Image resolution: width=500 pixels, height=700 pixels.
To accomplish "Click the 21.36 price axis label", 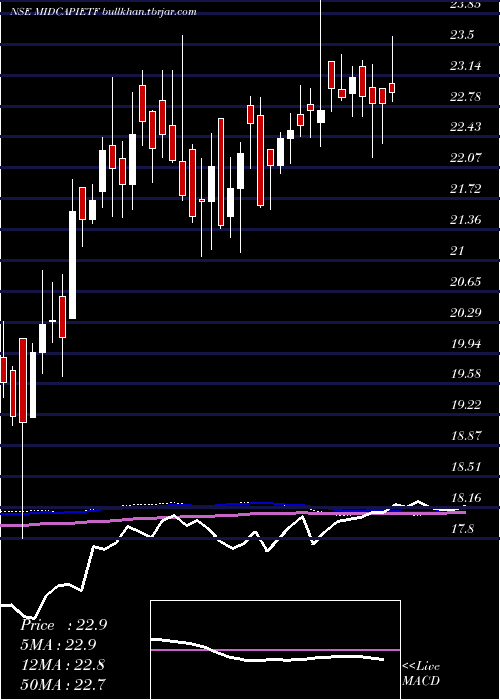I will 466,220.
